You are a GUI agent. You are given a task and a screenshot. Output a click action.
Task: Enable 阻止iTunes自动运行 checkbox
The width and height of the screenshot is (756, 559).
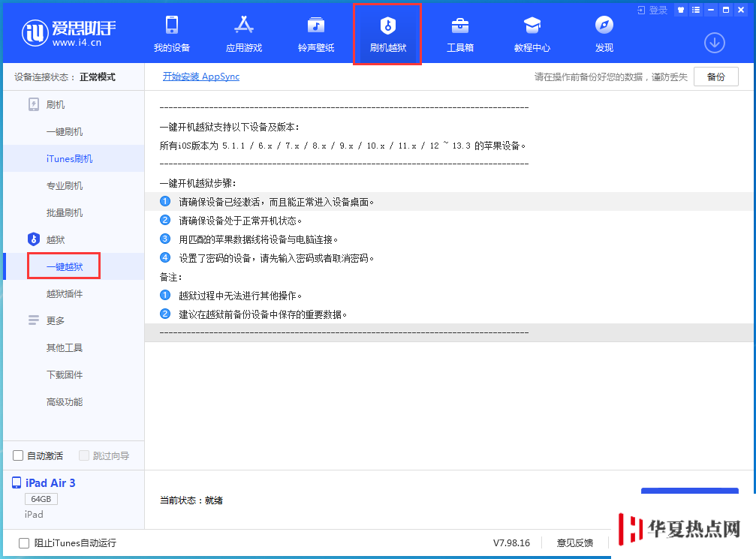pos(23,543)
